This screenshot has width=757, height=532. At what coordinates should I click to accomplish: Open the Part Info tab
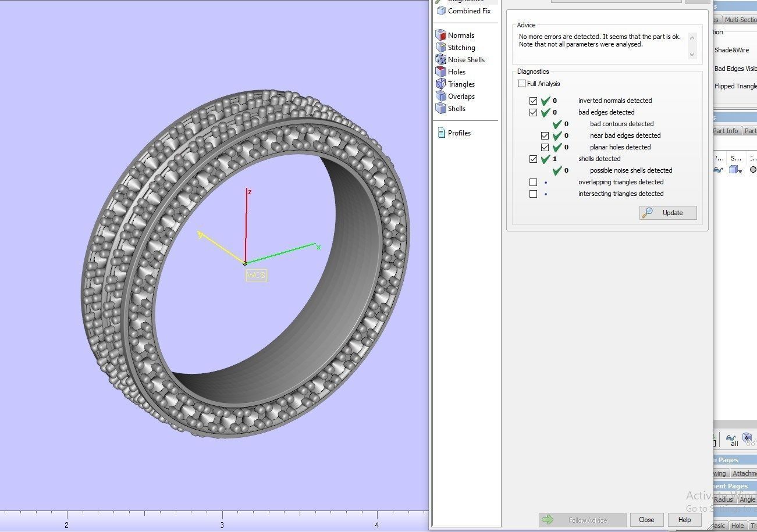click(x=724, y=130)
